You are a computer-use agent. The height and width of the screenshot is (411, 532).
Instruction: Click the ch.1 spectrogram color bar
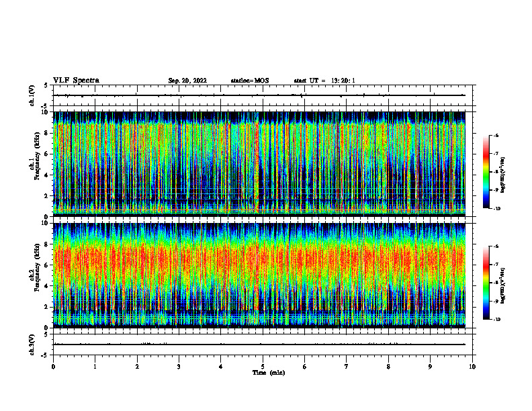[486, 172]
